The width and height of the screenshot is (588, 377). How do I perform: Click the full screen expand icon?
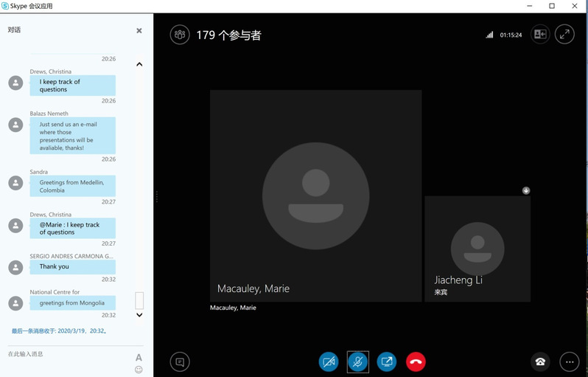[564, 35]
